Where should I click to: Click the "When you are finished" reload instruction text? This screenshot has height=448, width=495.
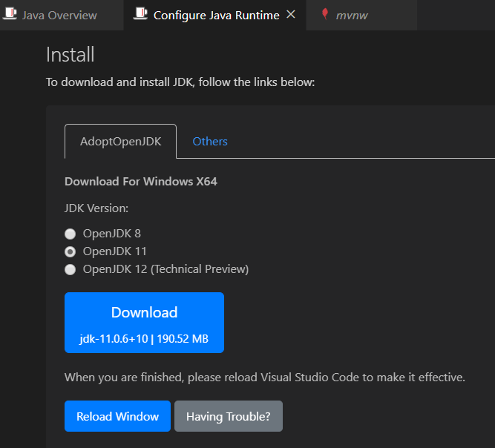(264, 378)
